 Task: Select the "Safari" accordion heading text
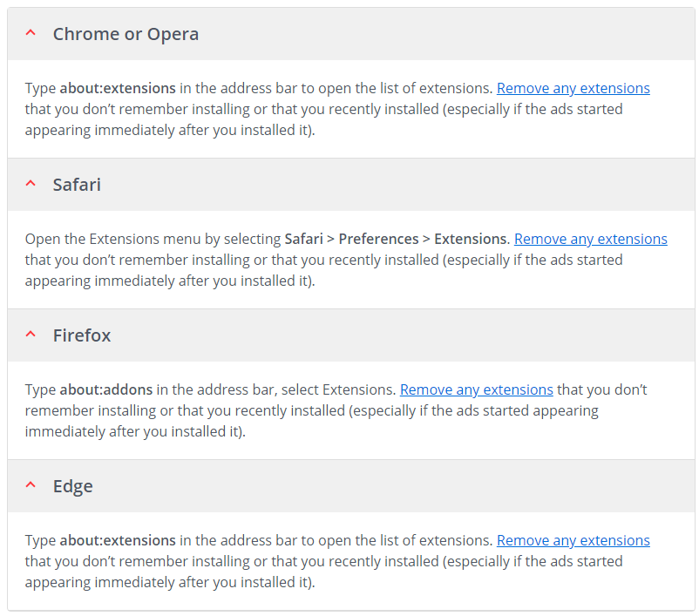[77, 185]
